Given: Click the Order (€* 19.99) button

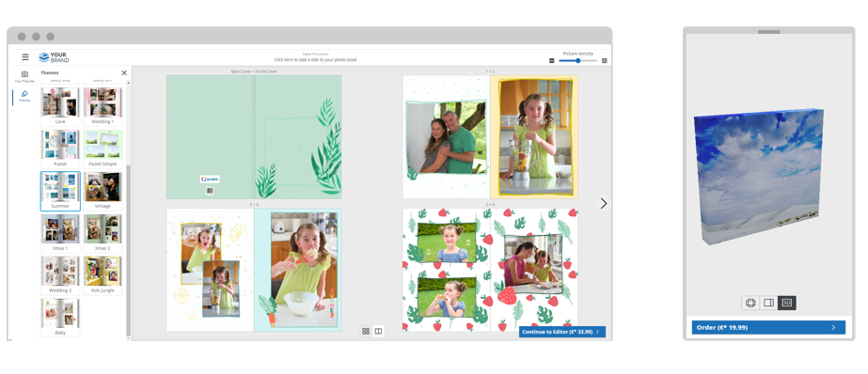Looking at the screenshot, I should 768,328.
